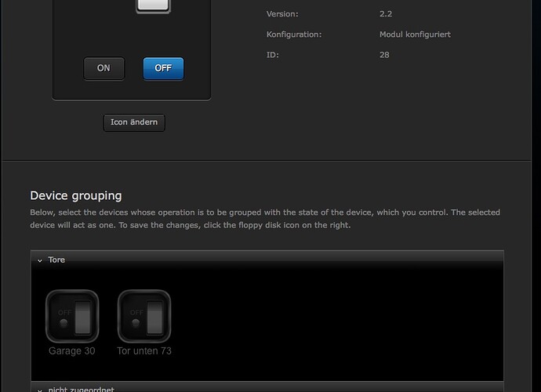Click the Version value 2.2

pyautogui.click(x=386, y=14)
